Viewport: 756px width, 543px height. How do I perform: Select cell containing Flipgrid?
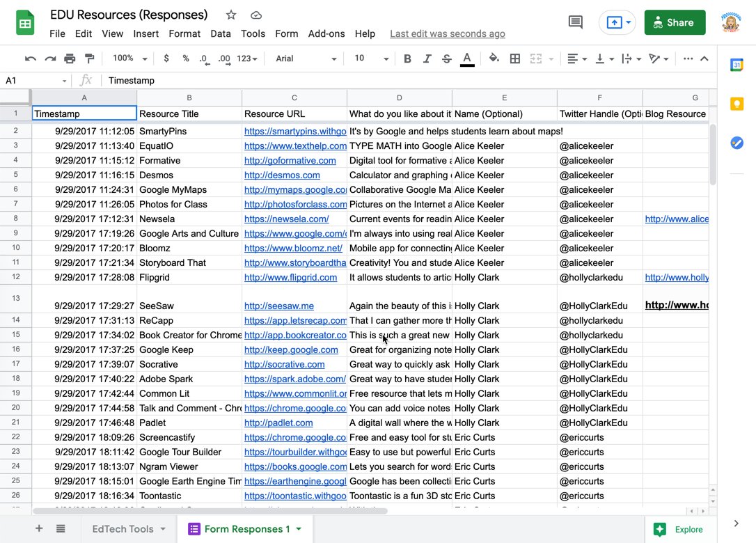[189, 277]
